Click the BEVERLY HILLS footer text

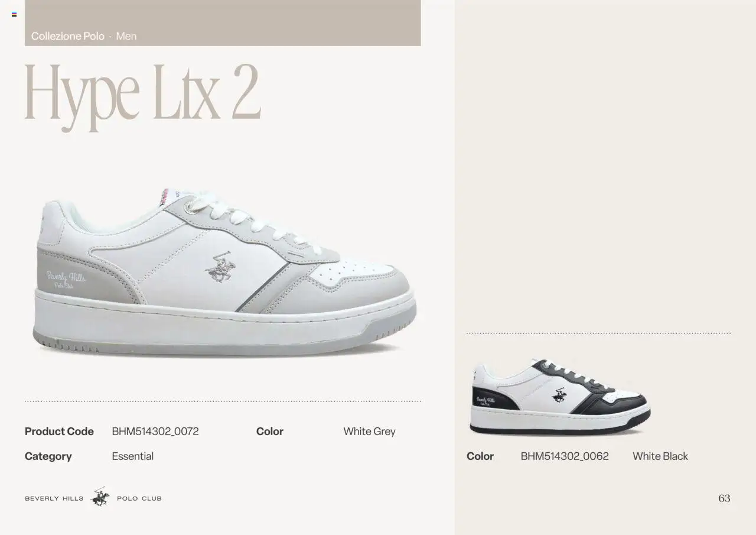(x=54, y=498)
